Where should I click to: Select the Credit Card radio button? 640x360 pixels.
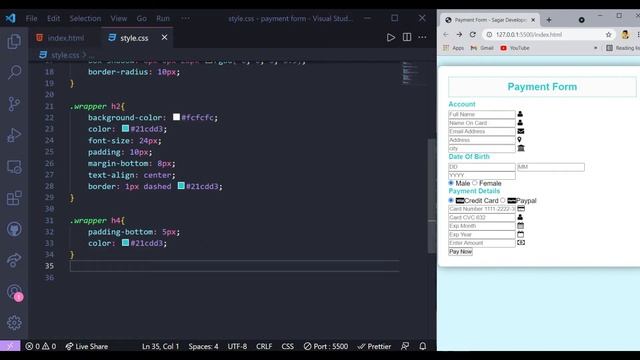[451, 200]
